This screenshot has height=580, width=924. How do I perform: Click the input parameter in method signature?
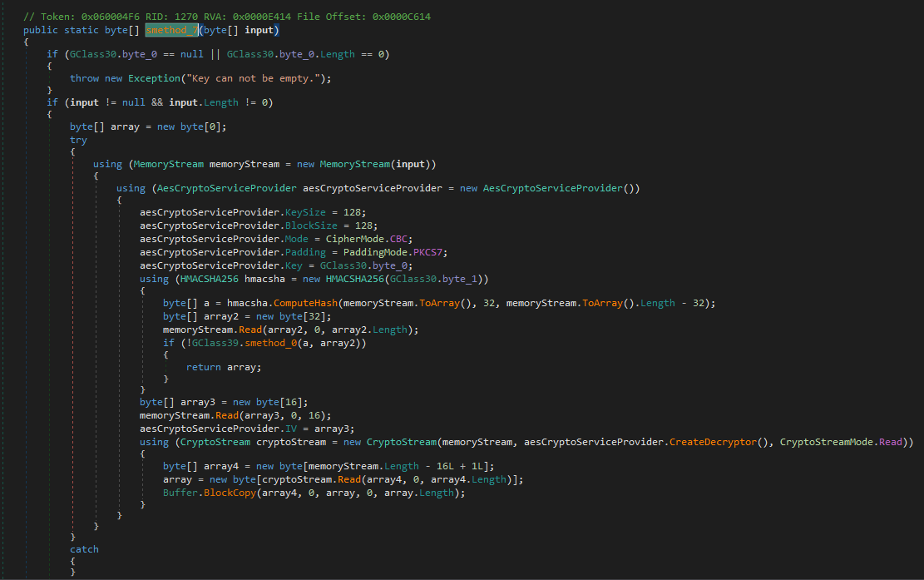tap(259, 30)
